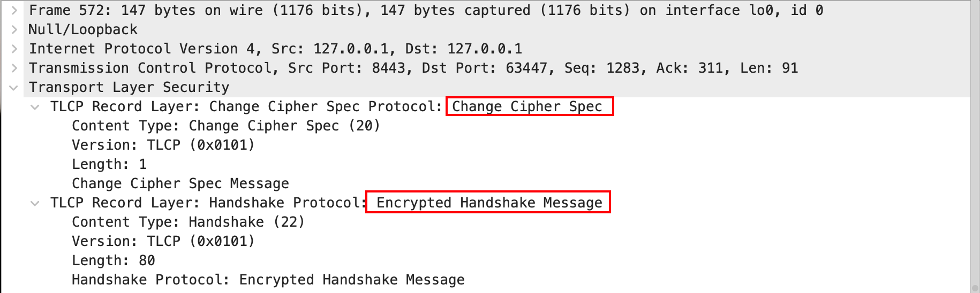Select the Length: 1 field
The width and height of the screenshot is (980, 293).
point(109,164)
